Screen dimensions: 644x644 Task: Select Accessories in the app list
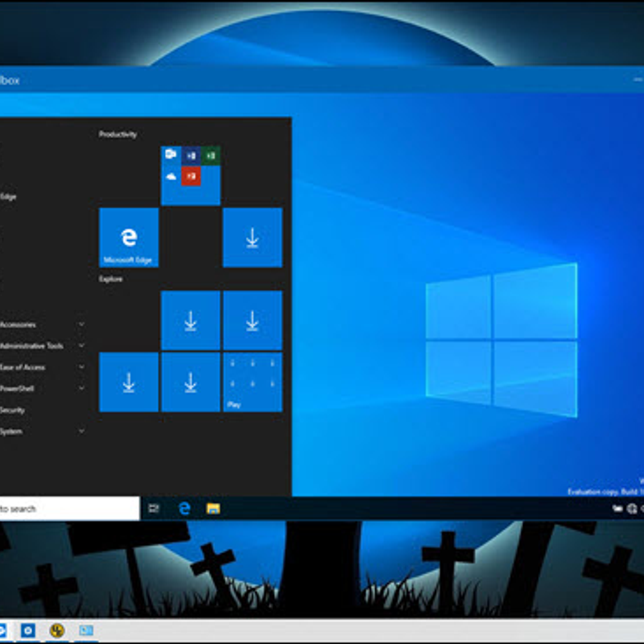(18, 325)
